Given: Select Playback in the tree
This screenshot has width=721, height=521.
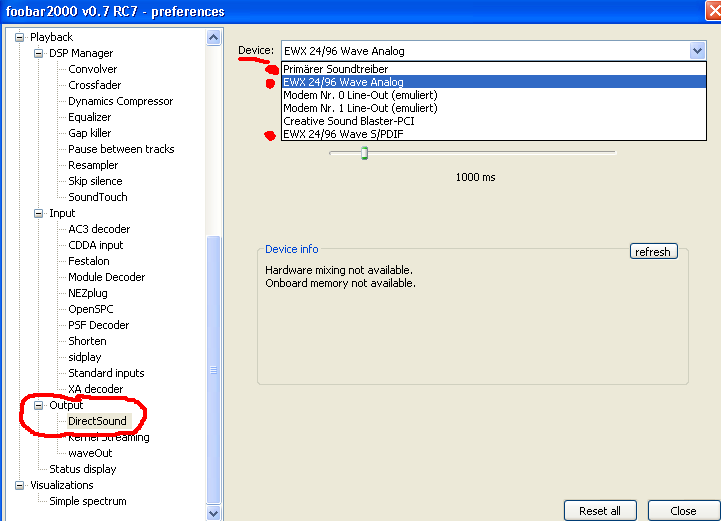Looking at the screenshot, I should (51, 37).
